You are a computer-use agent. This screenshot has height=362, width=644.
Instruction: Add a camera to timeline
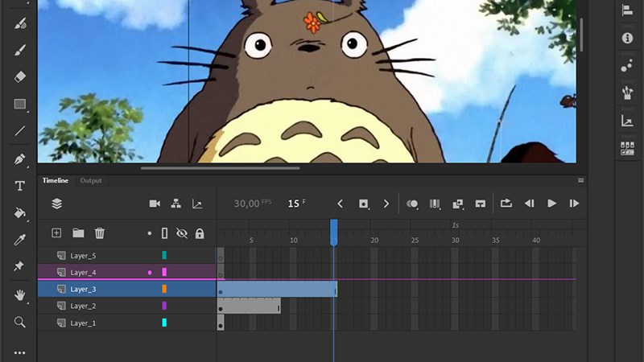click(x=155, y=204)
